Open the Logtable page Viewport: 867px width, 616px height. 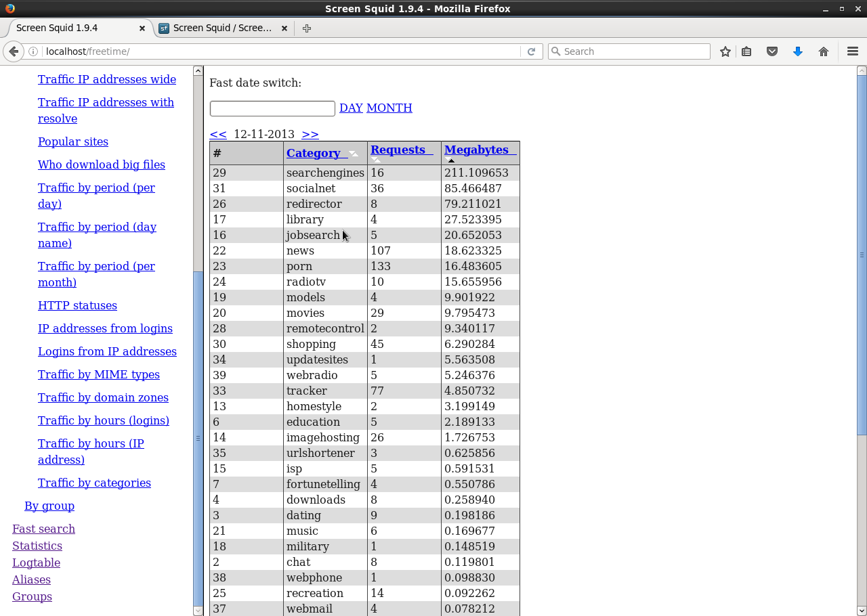[36, 563]
